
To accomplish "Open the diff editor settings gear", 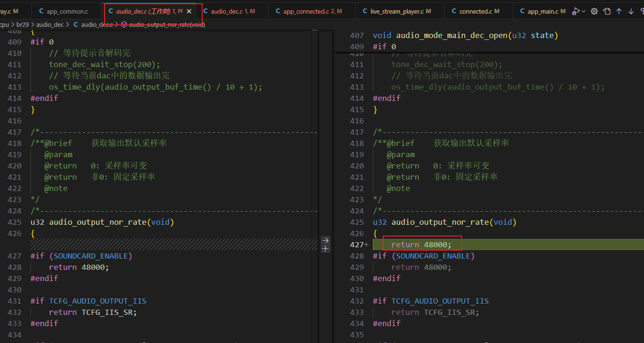I will 594,11.
